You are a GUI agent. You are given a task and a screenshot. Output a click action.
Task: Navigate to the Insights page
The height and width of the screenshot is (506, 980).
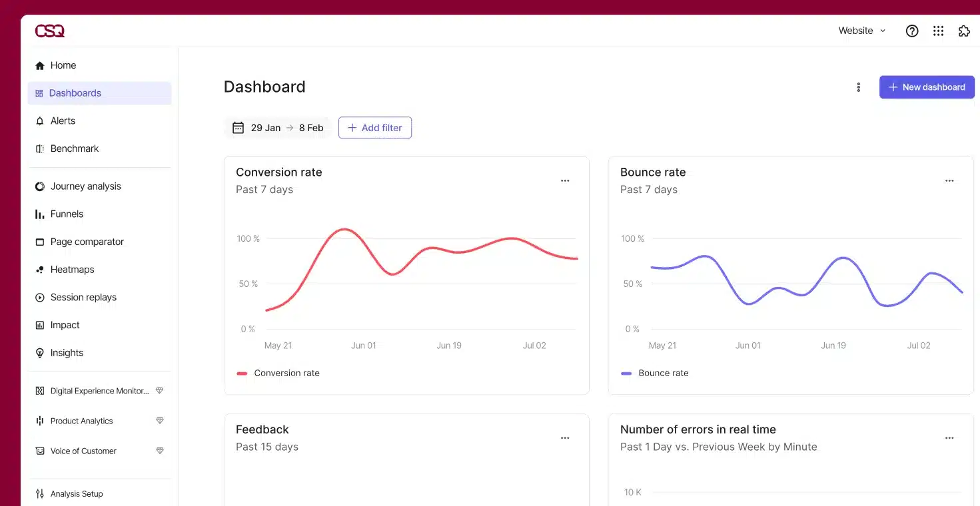point(67,352)
